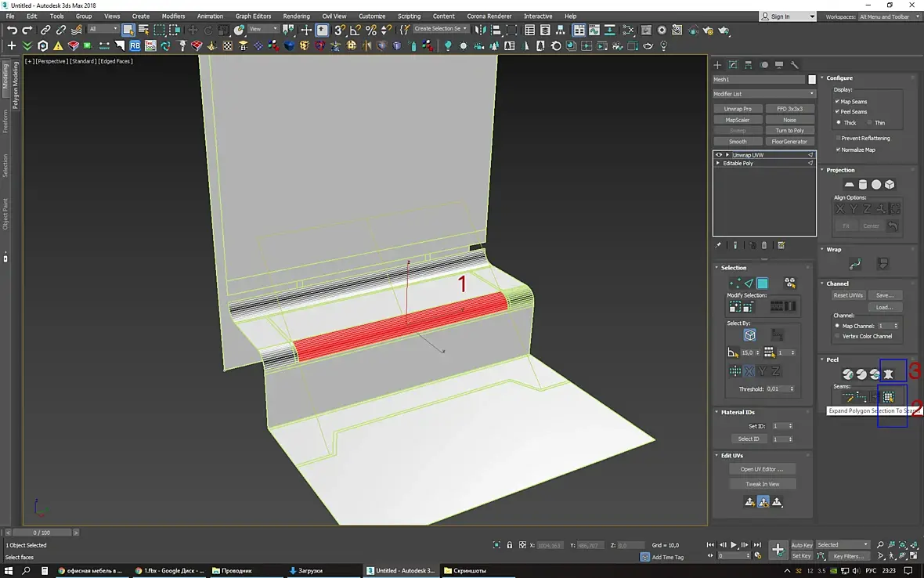Open the Rendering menu

click(296, 16)
